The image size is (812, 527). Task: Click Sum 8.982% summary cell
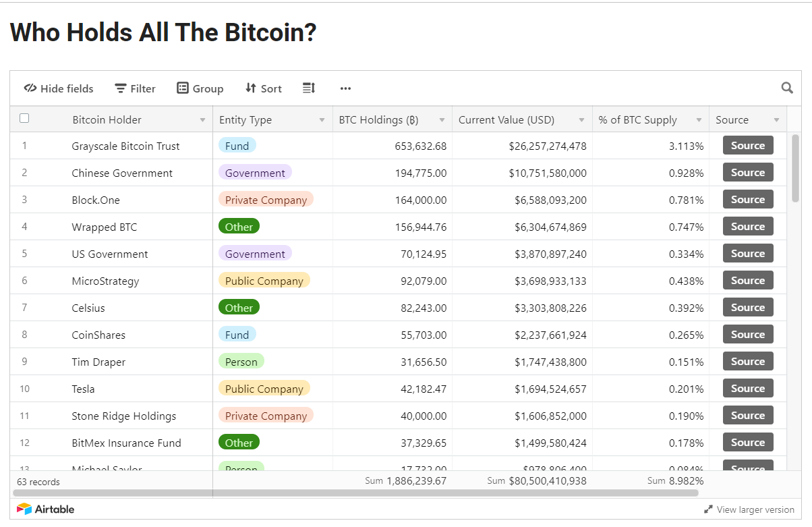[675, 481]
